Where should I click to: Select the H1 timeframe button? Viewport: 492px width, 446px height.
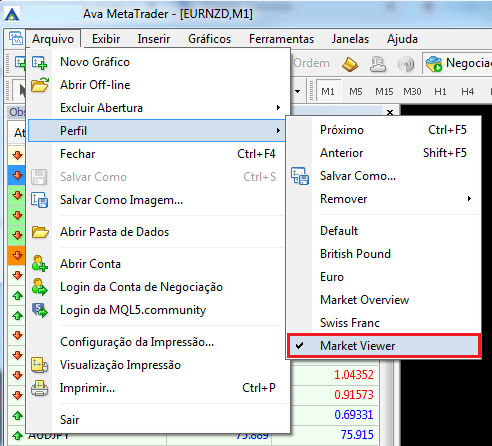coord(440,91)
